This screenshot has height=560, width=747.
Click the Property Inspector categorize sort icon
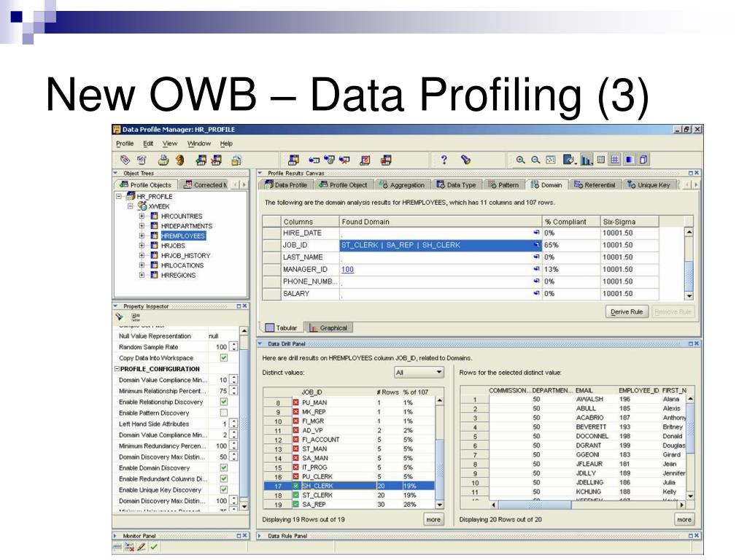tap(136, 316)
